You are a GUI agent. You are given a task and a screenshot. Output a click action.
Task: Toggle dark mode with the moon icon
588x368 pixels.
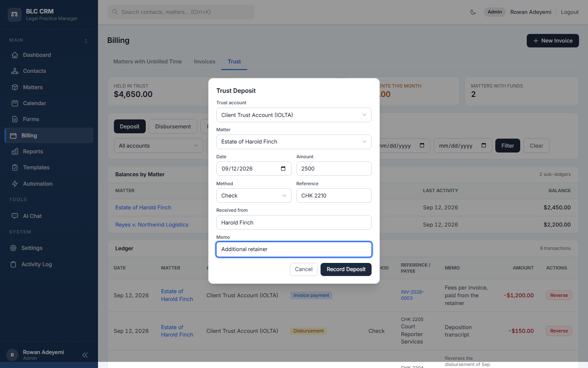coord(473,12)
